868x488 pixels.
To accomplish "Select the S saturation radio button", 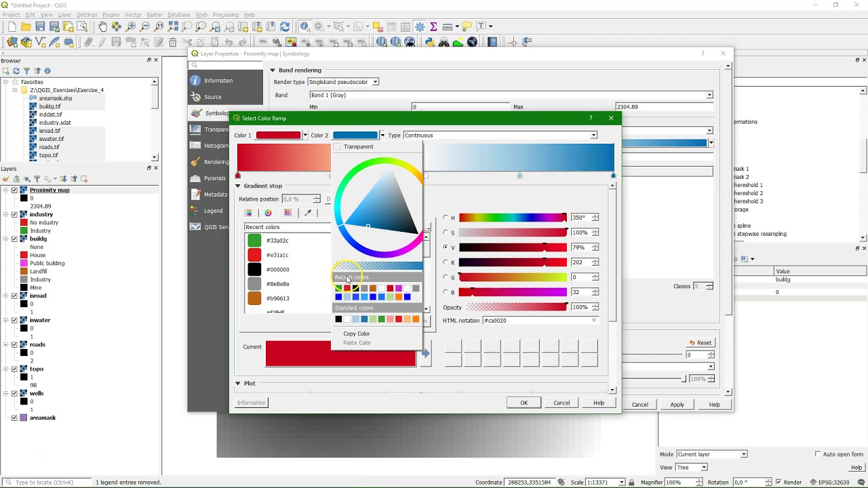I will click(446, 232).
